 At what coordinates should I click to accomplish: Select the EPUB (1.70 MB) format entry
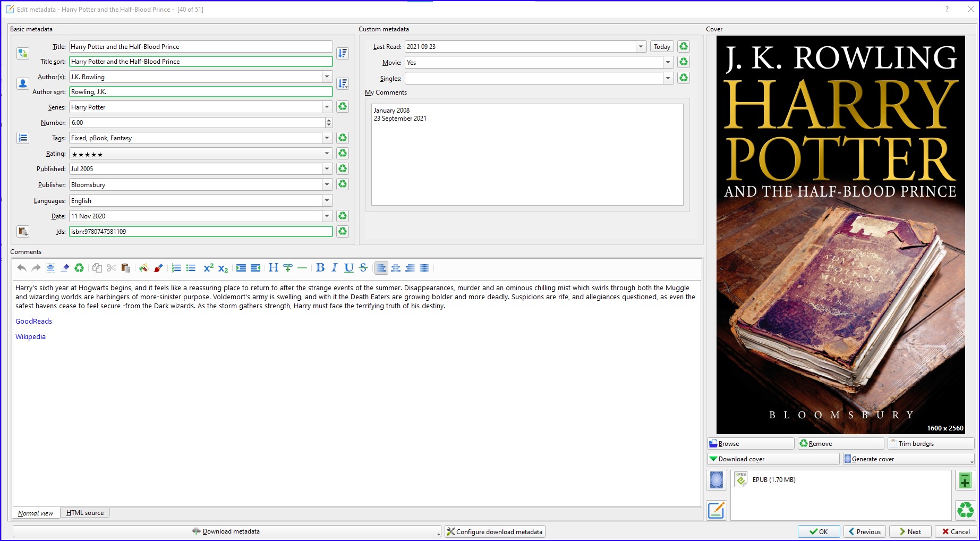(x=765, y=480)
